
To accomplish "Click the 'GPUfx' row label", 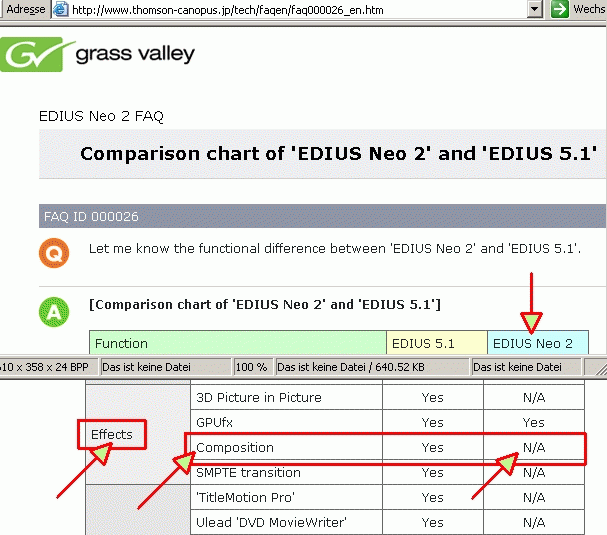I will coord(214,422).
